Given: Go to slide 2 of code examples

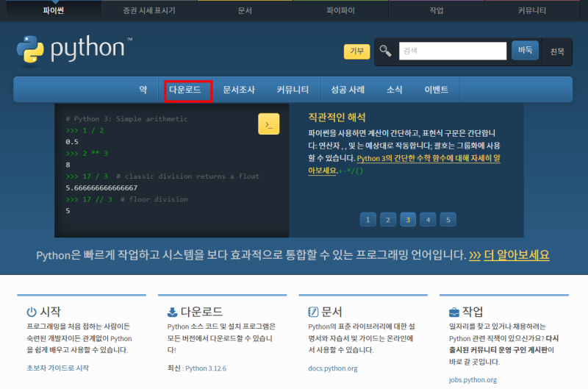Looking at the screenshot, I should 388,219.
